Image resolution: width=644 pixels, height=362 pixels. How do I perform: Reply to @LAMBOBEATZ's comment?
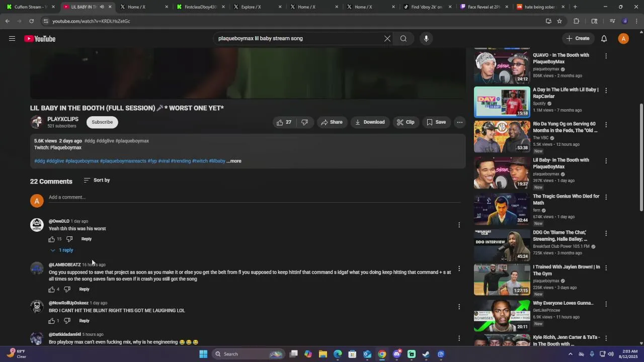pyautogui.click(x=84, y=290)
